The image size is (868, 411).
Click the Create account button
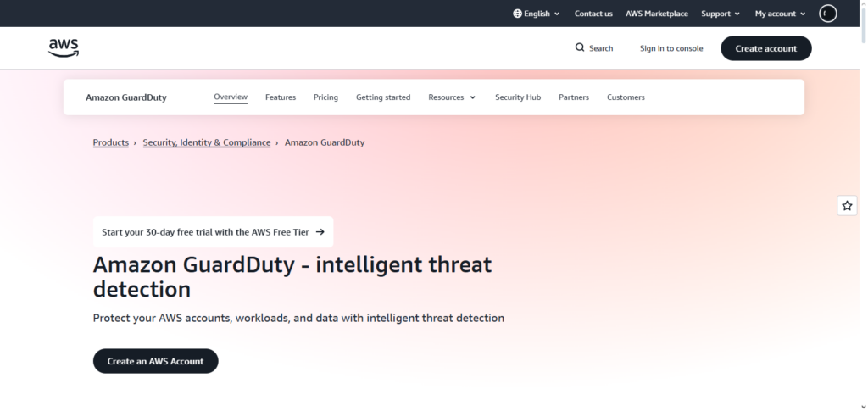[x=765, y=48]
